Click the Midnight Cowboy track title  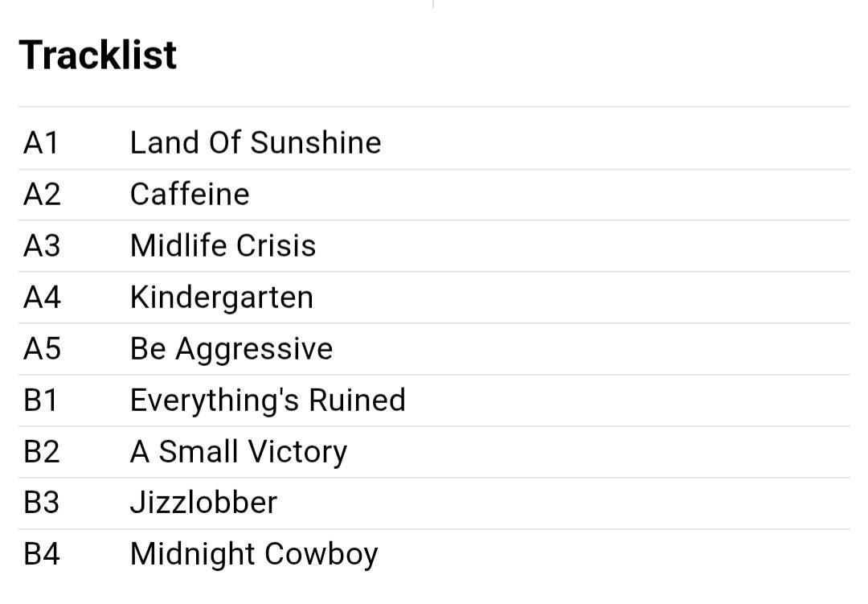click(x=254, y=554)
